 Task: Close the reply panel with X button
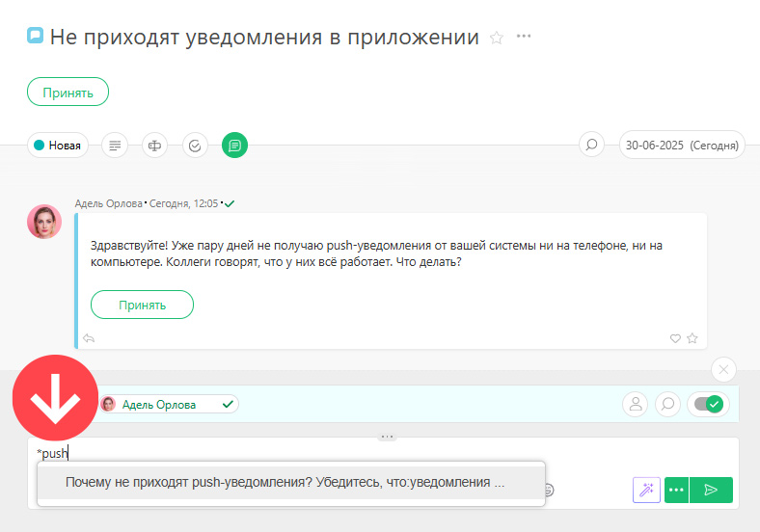pyautogui.click(x=723, y=370)
